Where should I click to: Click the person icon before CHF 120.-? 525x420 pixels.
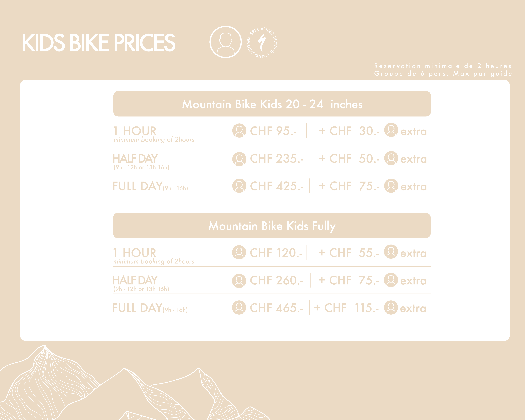pyautogui.click(x=239, y=252)
